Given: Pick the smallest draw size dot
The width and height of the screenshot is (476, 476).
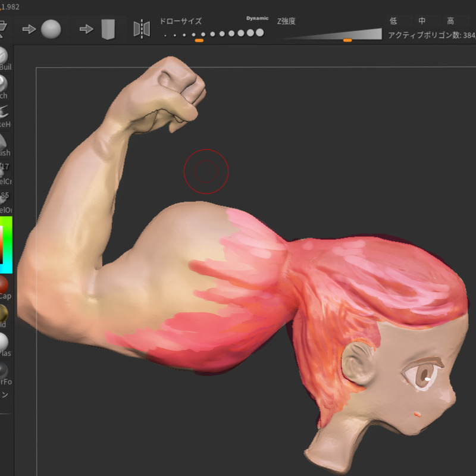Looking at the screenshot, I should click(165, 36).
